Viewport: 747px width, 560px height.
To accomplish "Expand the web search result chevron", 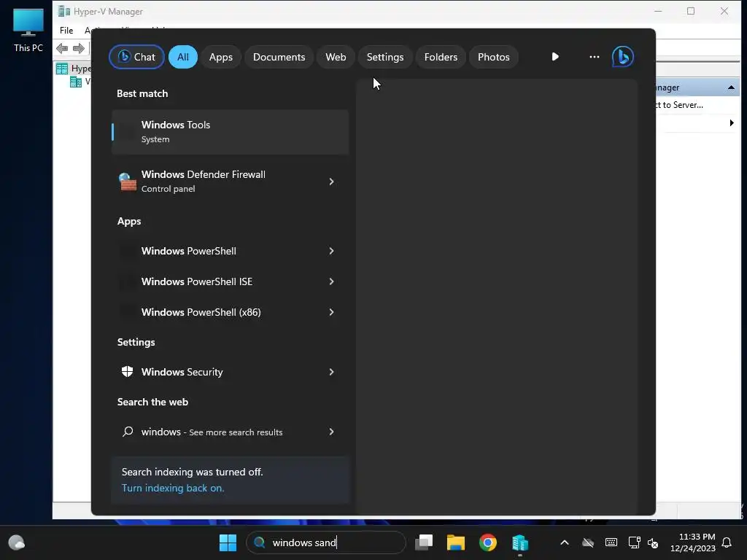I will click(x=331, y=432).
